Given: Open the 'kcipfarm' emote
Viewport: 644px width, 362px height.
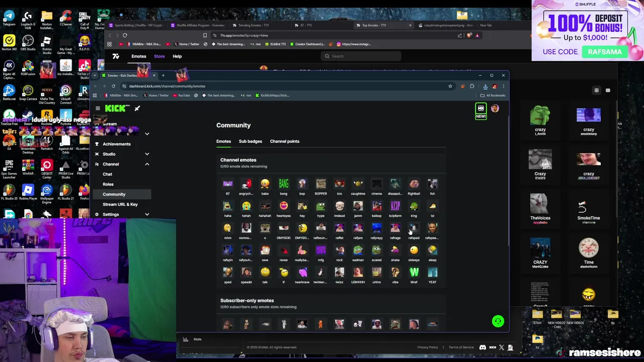Looking at the screenshot, I should point(395,206).
